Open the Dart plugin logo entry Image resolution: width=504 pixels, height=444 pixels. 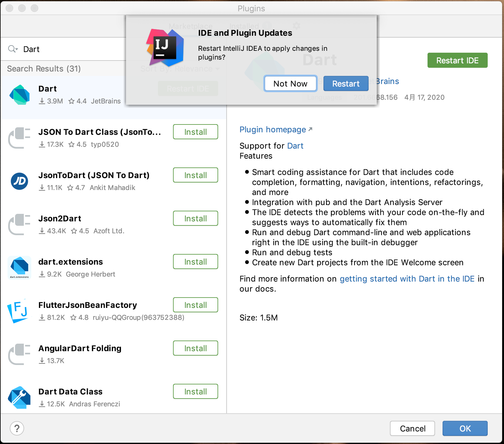[x=19, y=95]
